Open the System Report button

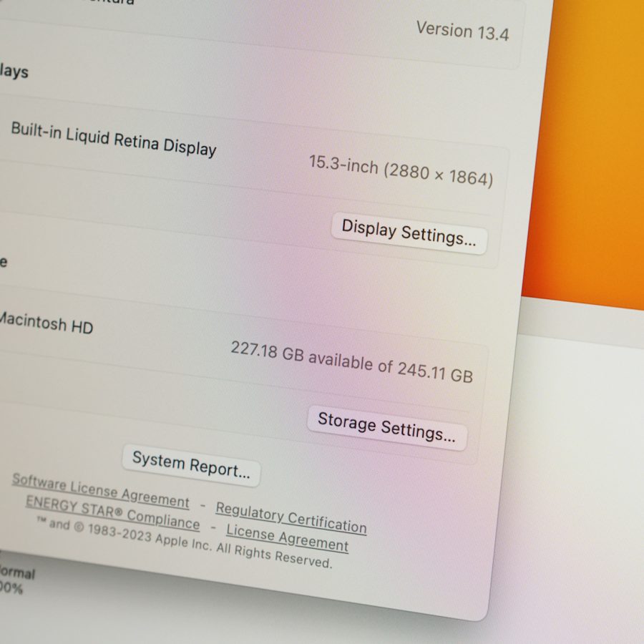coord(191,465)
